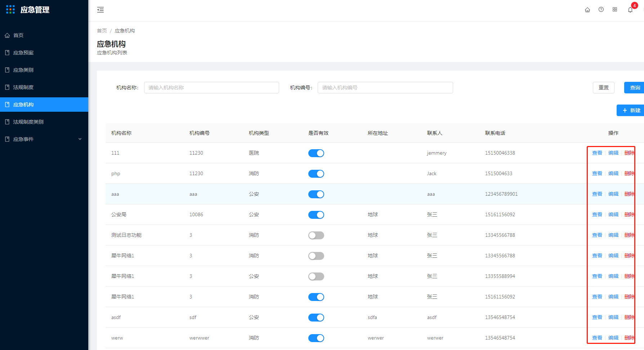
Task: Toggle the switch for werw row
Action: pyautogui.click(x=316, y=338)
